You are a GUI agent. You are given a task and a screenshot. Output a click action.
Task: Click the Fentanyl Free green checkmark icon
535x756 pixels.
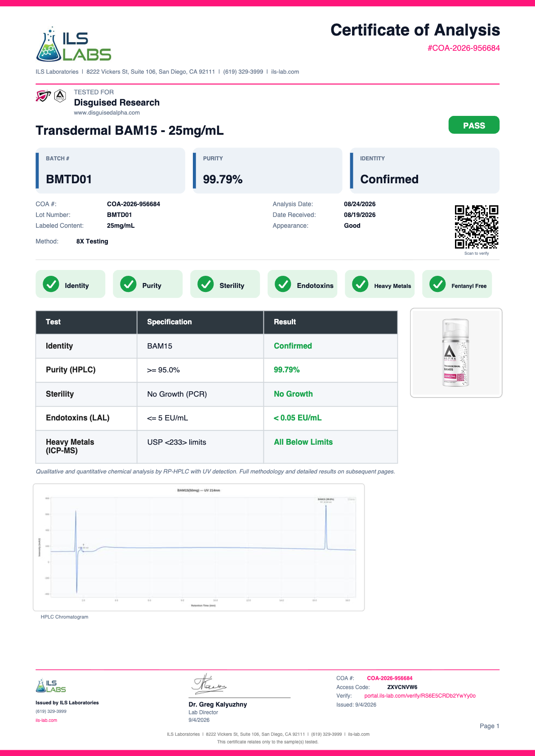437,284
